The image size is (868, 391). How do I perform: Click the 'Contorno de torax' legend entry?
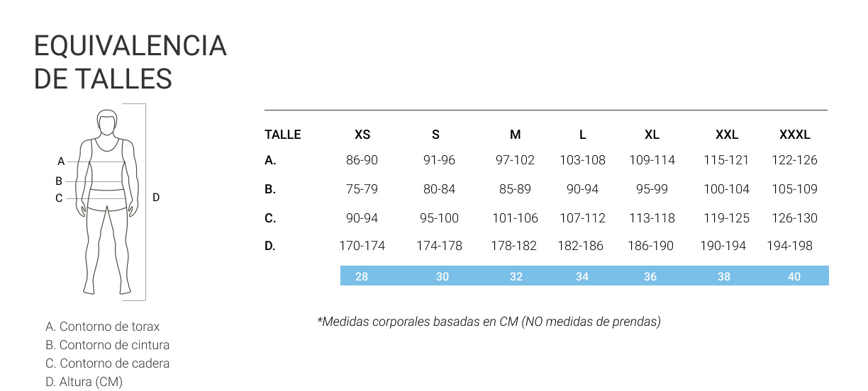[103, 327]
